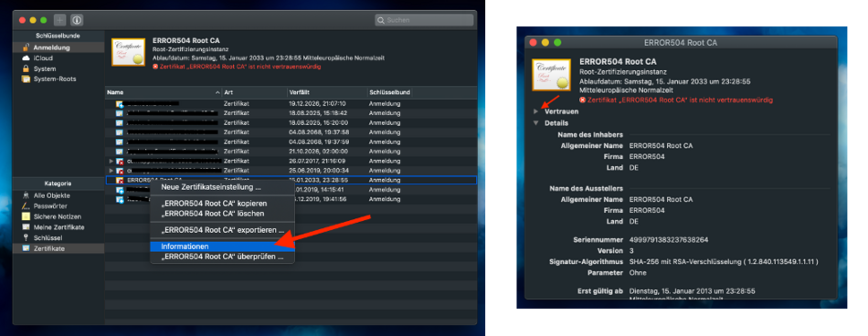Click Root-Zertifizierungsinstanz text in the info window
Image resolution: width=868 pixels, height=336 pixels.
coord(623,72)
